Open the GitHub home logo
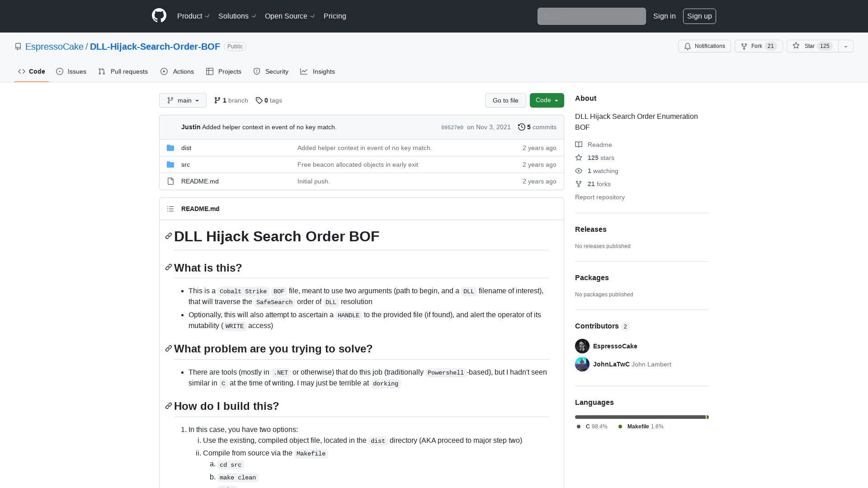The image size is (868, 488). pyautogui.click(x=159, y=16)
